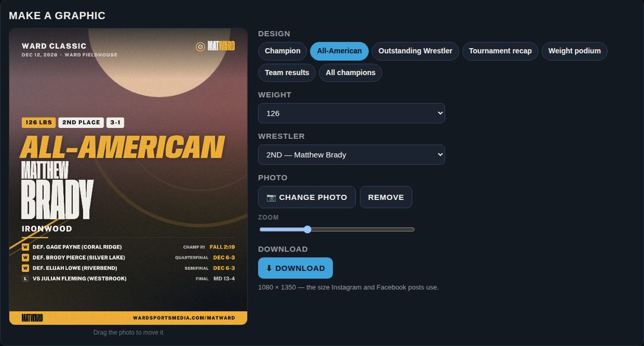Choose the Outstanding Wrestler design
644x346 pixels.
tap(415, 51)
